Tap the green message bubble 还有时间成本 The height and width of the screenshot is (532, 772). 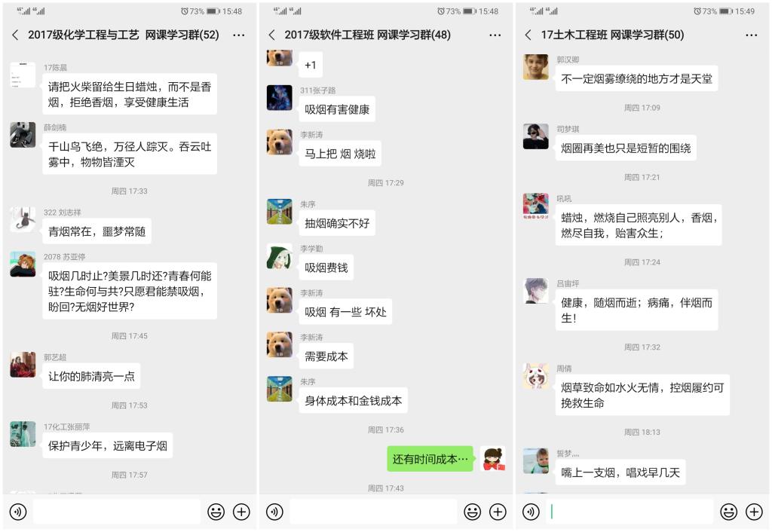click(430, 459)
